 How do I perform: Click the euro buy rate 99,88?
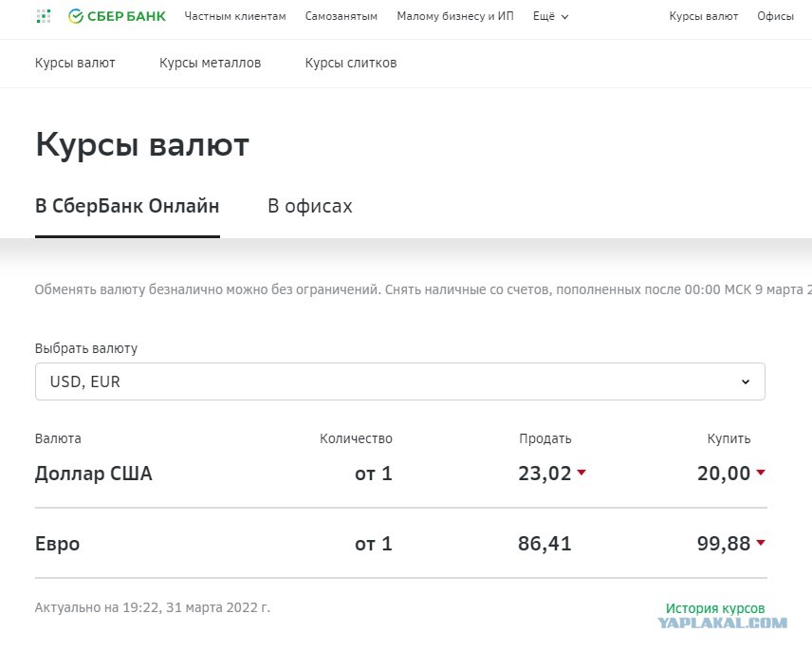(x=724, y=544)
